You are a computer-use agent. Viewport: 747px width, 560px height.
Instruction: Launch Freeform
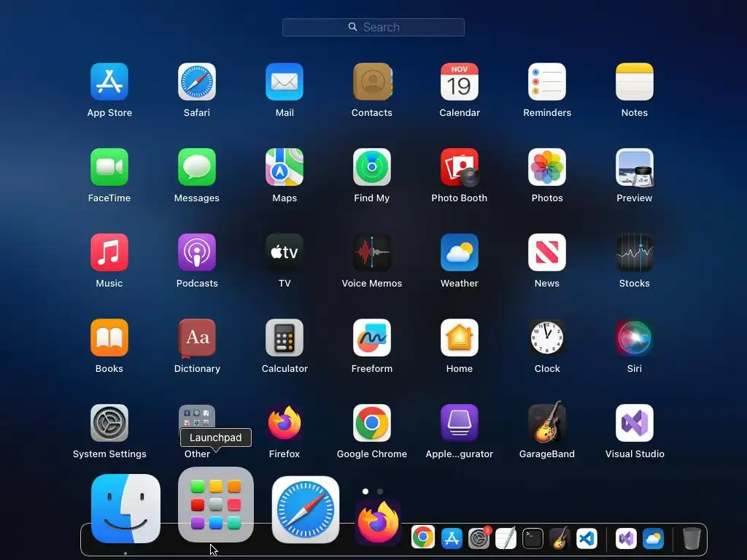372,338
